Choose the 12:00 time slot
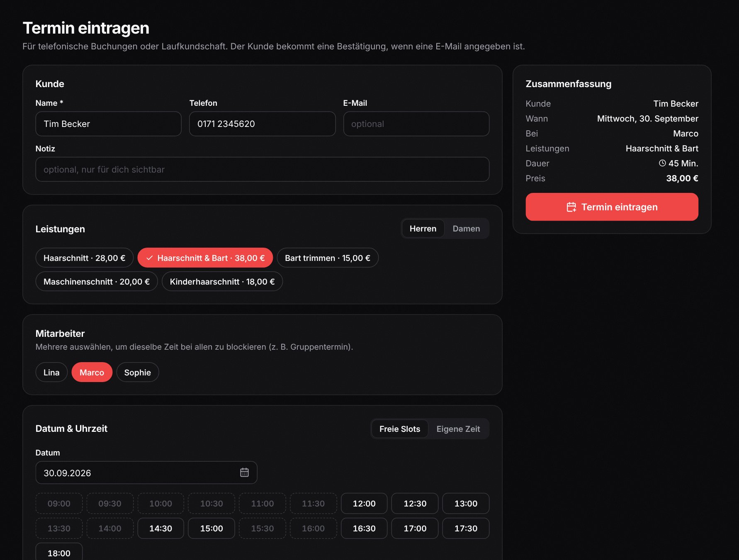Screen dimensions: 739x560 pos(364,504)
